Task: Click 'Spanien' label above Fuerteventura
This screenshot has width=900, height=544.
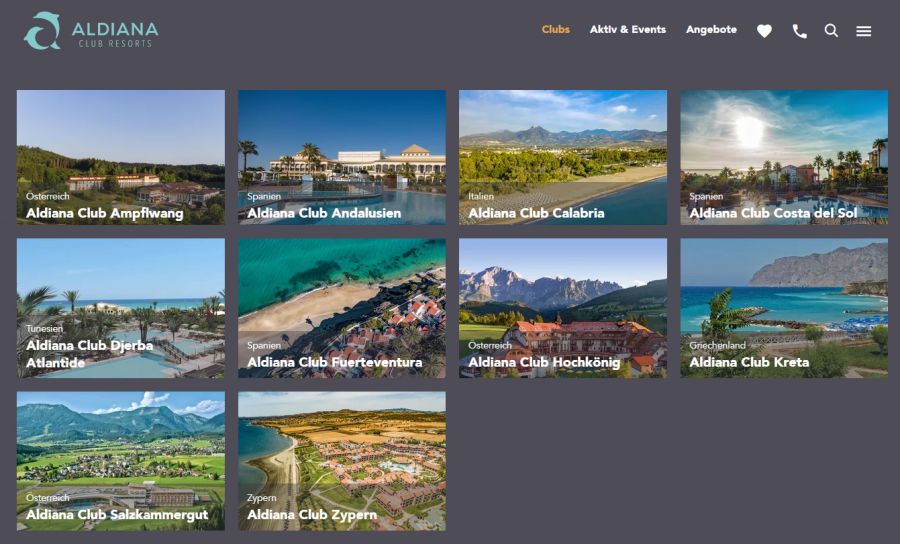Action: click(x=263, y=345)
